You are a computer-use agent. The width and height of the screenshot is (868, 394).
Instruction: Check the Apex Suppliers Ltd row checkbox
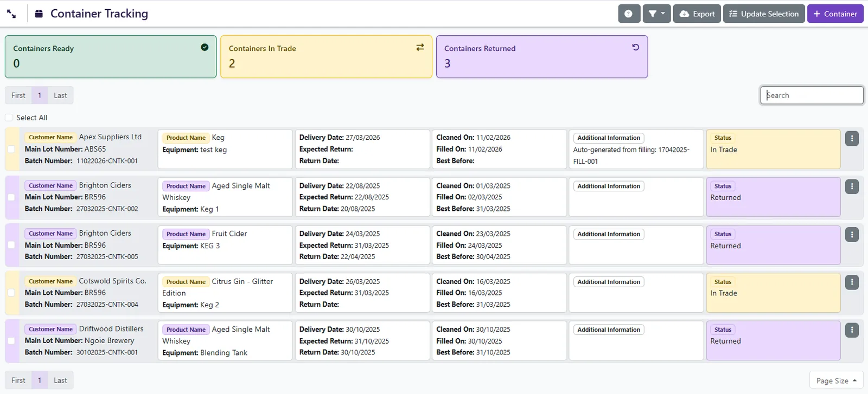(11, 149)
